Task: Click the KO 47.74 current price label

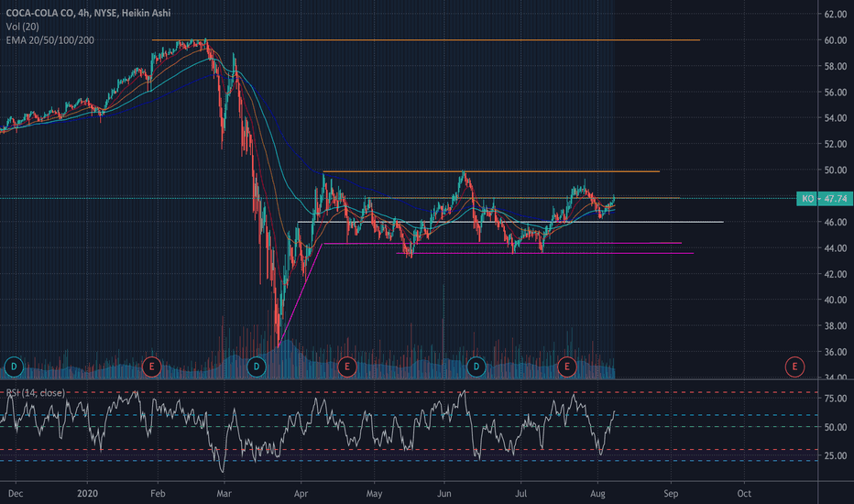Action: [825, 198]
